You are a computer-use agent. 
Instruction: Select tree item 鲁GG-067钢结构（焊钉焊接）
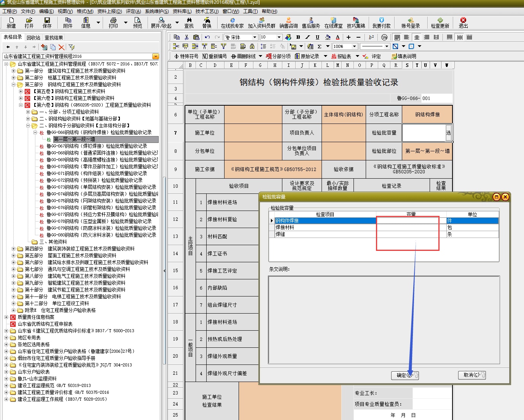pyautogui.click(x=97, y=146)
